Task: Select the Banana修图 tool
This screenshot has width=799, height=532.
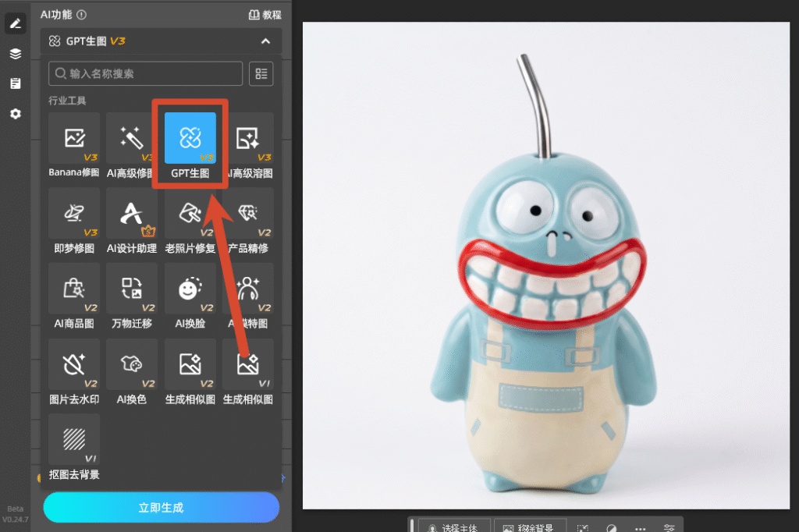Action: (74, 146)
